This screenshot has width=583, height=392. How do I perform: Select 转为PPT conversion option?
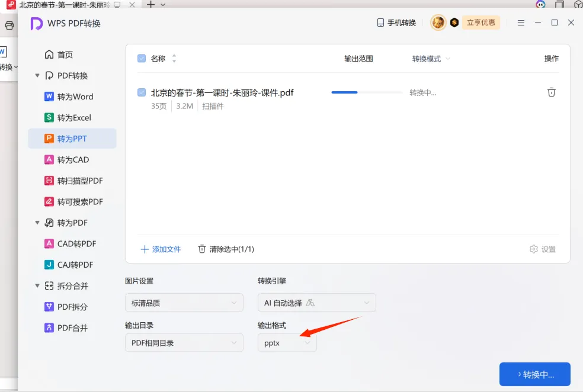[72, 139]
